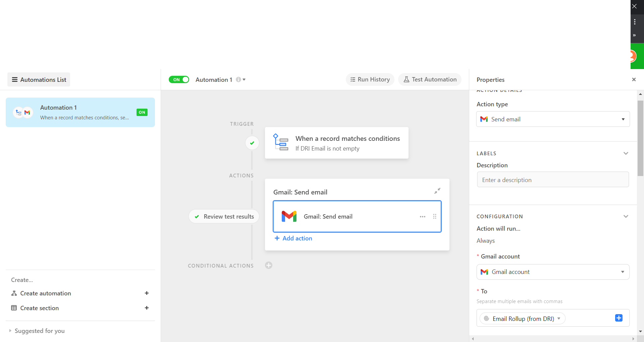Open the Automation 1 name dropdown arrow
644x342 pixels.
[244, 79]
